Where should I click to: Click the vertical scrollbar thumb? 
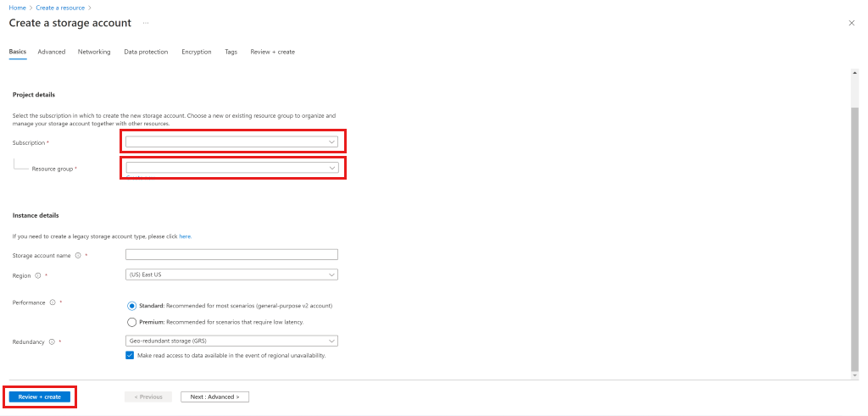(x=855, y=240)
